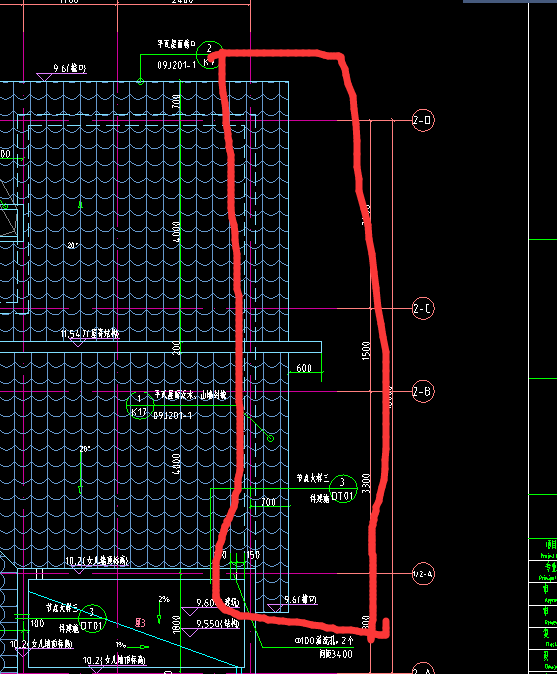This screenshot has width=557, height=674.
Task: Click the 11.54 ridge elevation label
Action: pyautogui.click(x=89, y=333)
